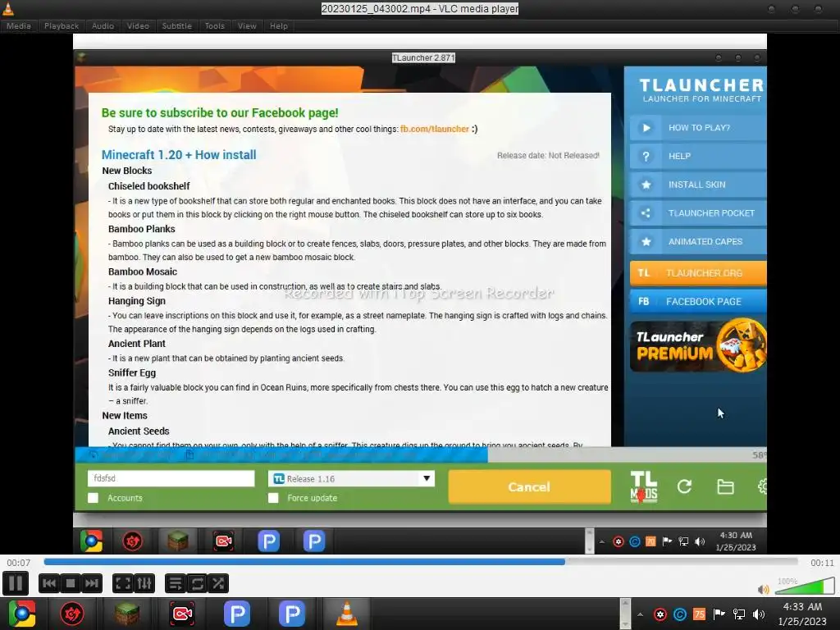The image size is (840, 630).
Task: Toggle the remaining time display 00:11
Action: point(822,563)
